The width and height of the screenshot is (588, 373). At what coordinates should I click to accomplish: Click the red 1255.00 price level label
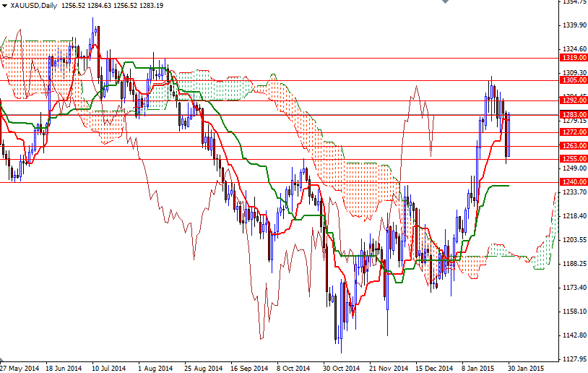(x=574, y=159)
